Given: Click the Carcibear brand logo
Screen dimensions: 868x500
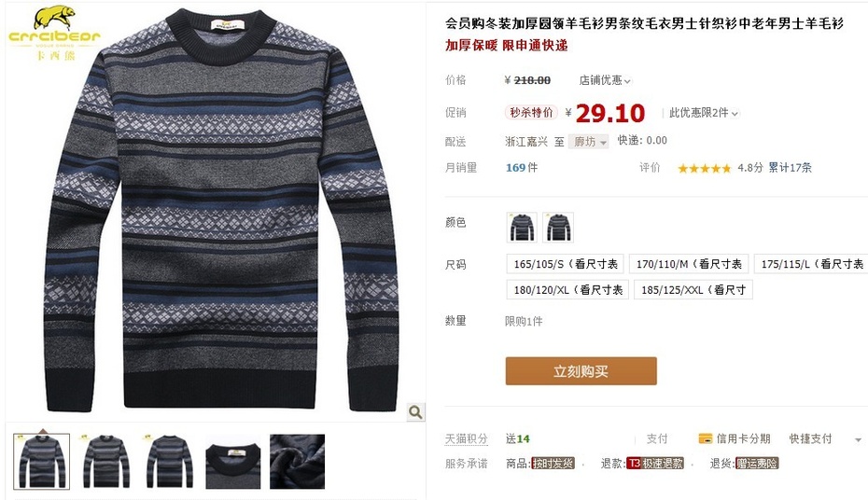Looking at the screenshot, I should point(54,33).
